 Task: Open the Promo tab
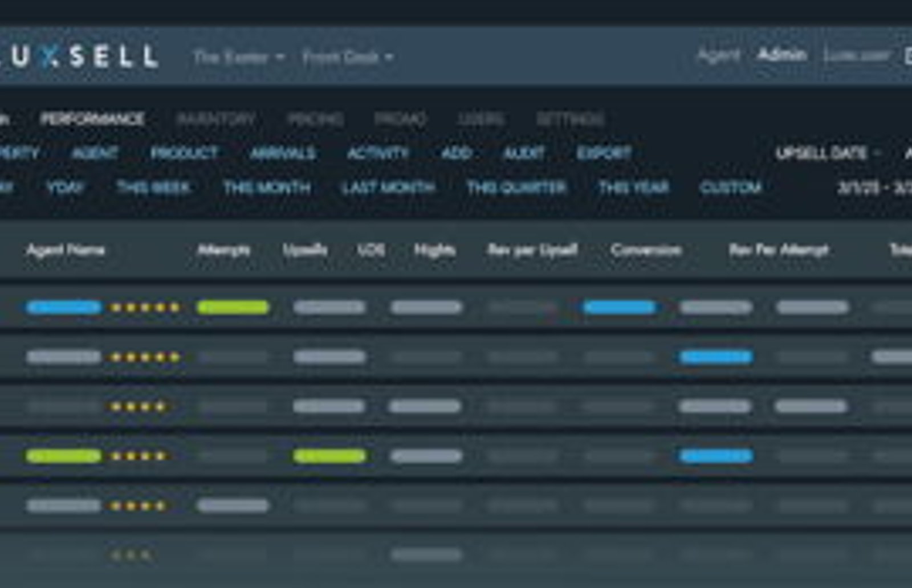click(x=400, y=119)
